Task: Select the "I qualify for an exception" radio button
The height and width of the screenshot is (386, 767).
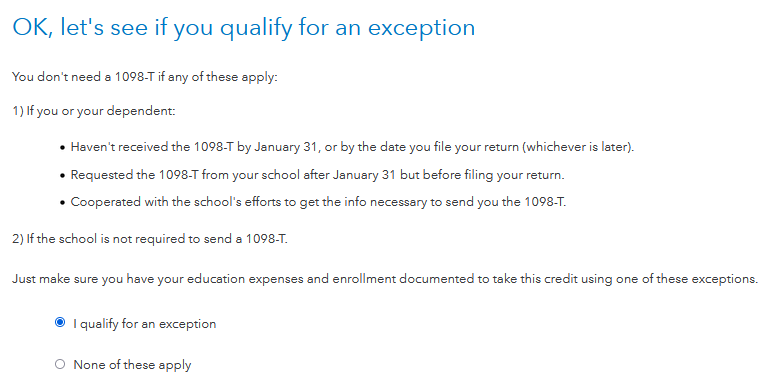Action: click(x=60, y=322)
